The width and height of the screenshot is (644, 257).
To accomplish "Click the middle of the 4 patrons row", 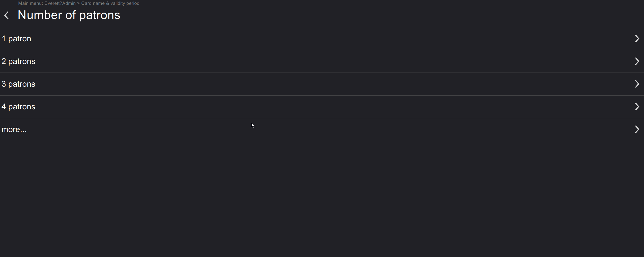I will tap(322, 107).
